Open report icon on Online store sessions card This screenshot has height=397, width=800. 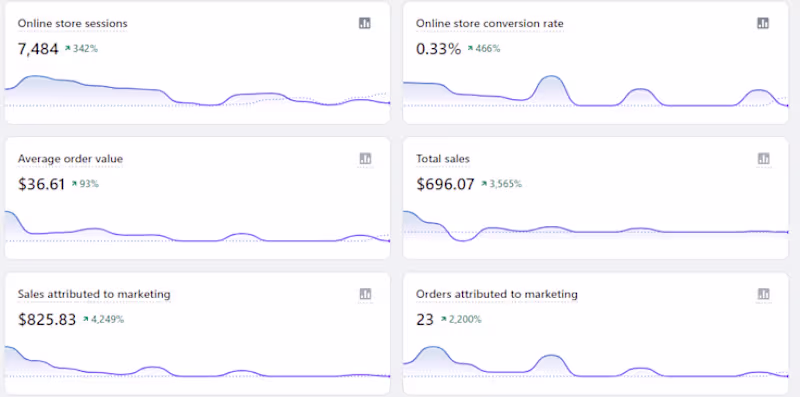(365, 23)
